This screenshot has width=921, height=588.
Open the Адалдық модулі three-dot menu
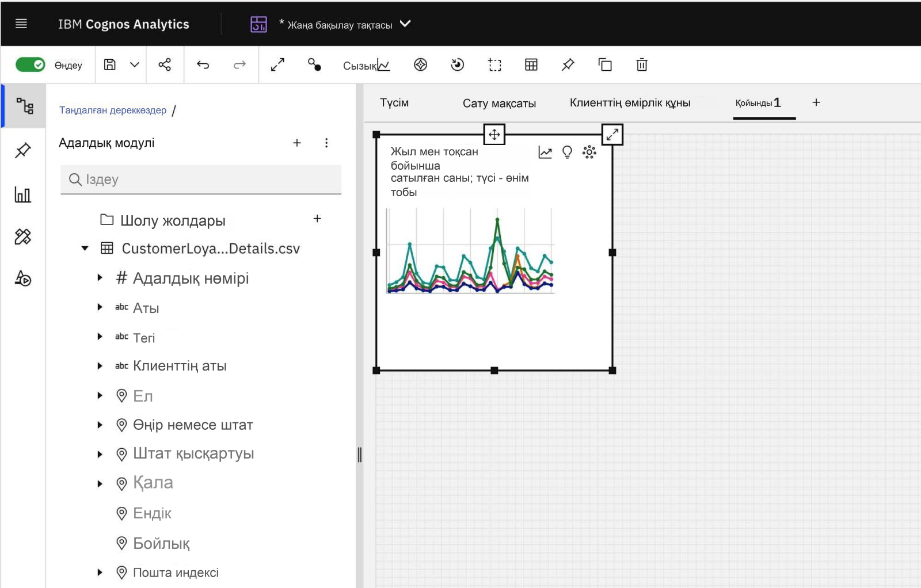click(326, 143)
